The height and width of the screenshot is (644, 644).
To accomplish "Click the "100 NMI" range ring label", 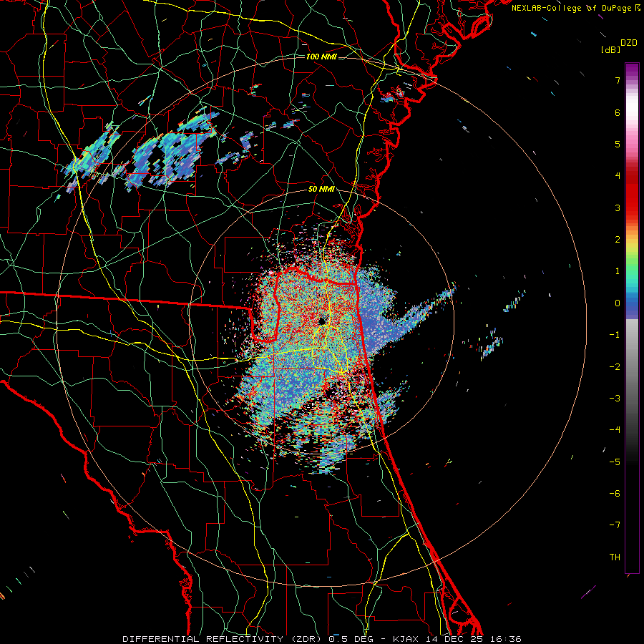I will tap(321, 57).
